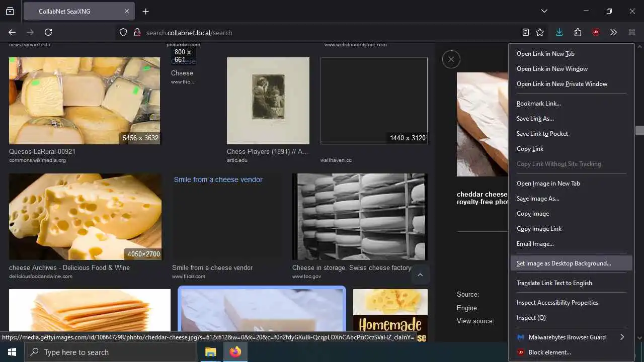Click Smile from a cheese vendor link
This screenshot has height=362, width=644.
[218, 179]
